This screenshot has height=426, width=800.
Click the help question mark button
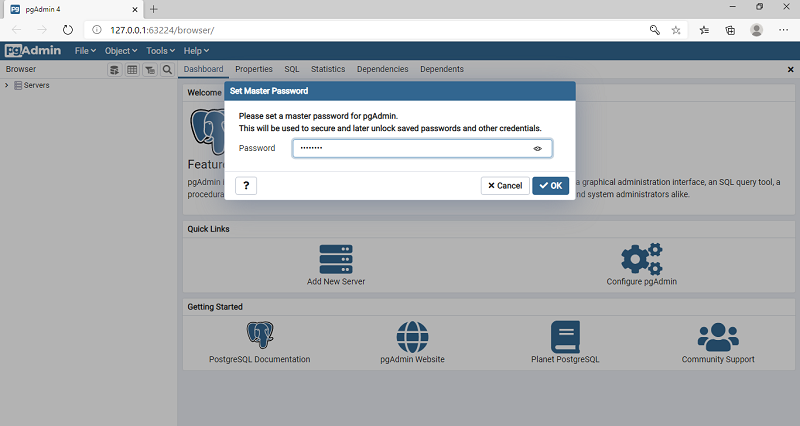(x=246, y=185)
